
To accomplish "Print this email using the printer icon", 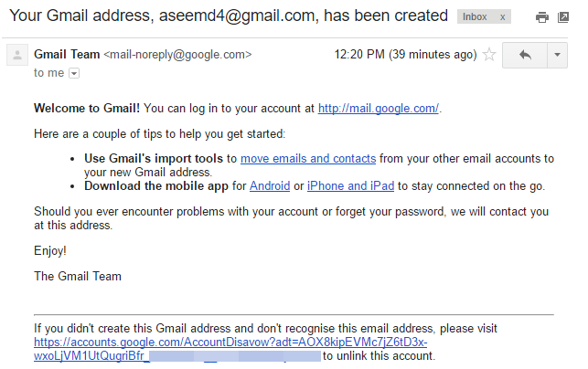I will (542, 17).
